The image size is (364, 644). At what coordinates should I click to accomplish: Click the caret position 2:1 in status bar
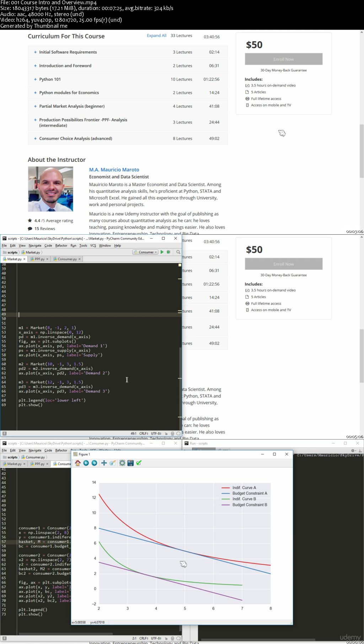click(134, 638)
